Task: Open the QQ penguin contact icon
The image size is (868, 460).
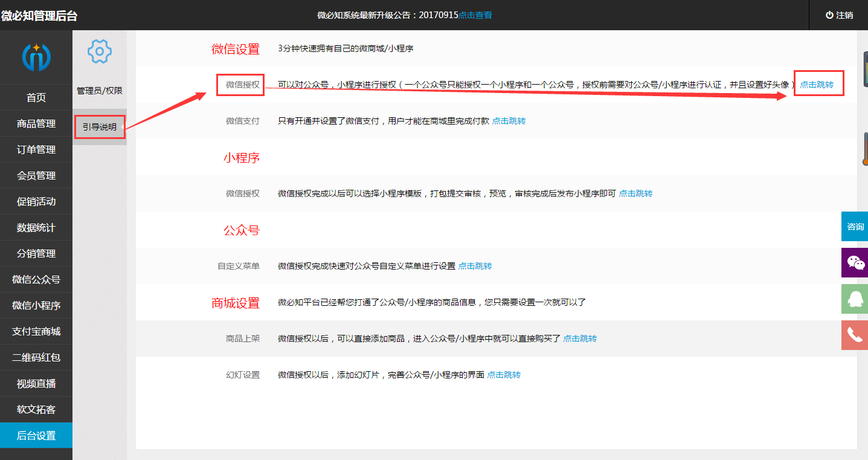Action: [x=855, y=299]
